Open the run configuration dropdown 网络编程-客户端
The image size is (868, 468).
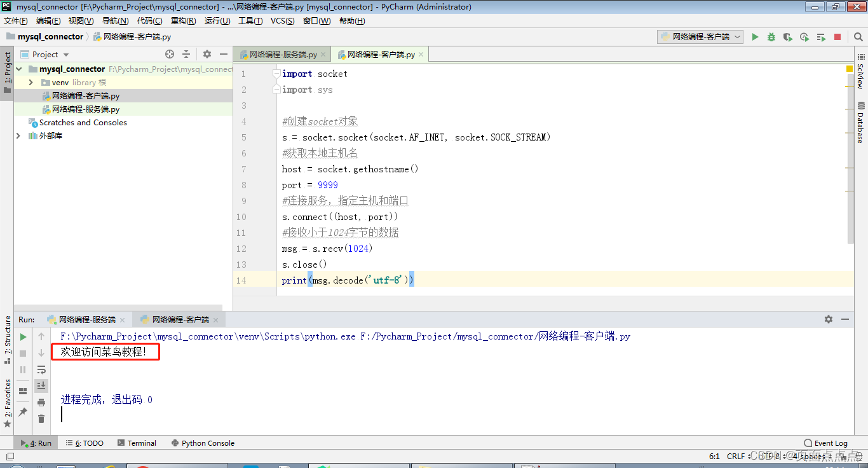coord(700,37)
